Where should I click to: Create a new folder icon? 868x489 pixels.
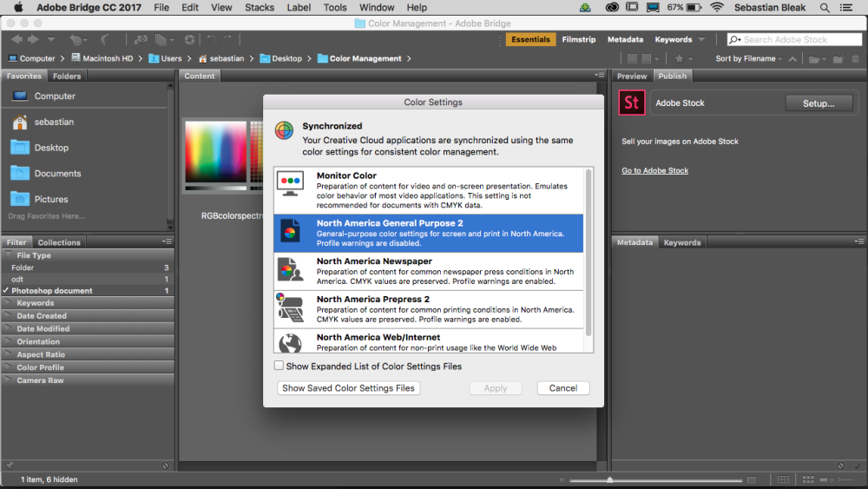[x=838, y=59]
